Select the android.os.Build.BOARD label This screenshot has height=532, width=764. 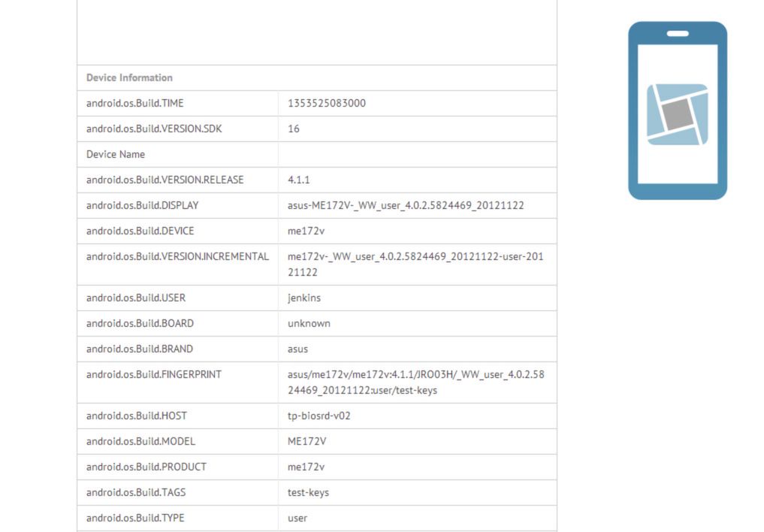(x=140, y=324)
